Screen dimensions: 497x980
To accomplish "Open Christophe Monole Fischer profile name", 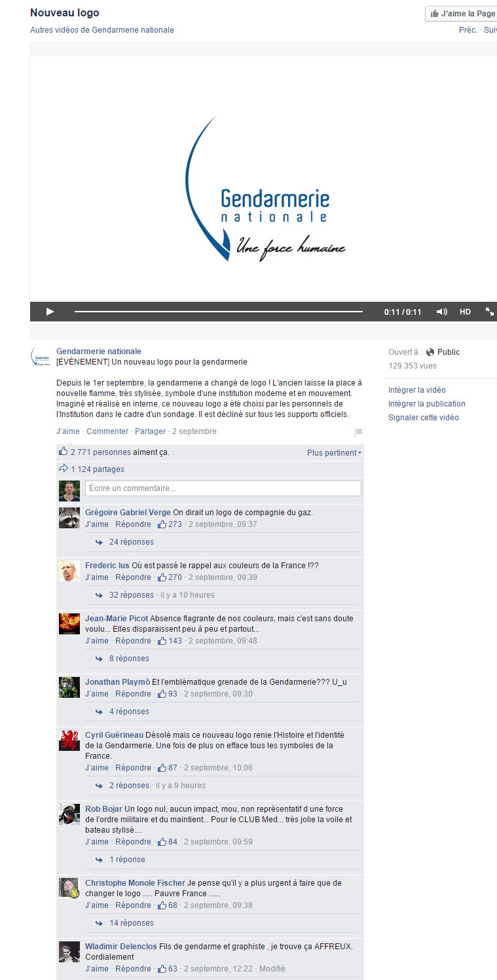I will coord(135,883).
